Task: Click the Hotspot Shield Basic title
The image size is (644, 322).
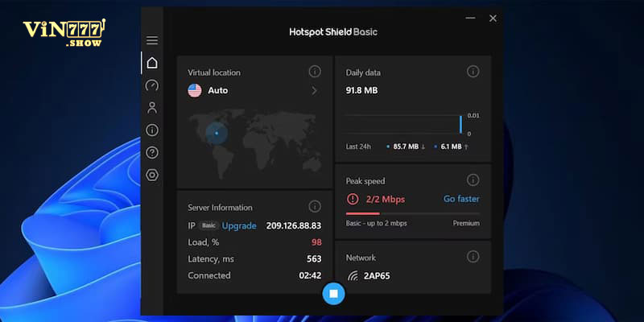Action: [x=333, y=32]
